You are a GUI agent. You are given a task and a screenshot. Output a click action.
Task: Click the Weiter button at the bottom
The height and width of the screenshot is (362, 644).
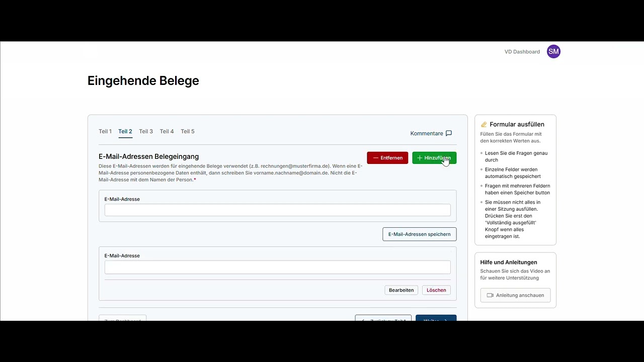[x=436, y=318]
